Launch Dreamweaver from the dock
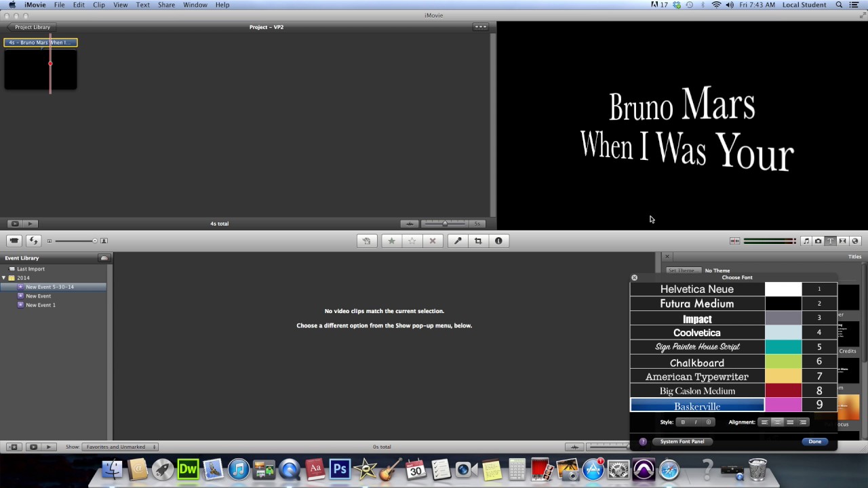Image resolution: width=868 pixels, height=488 pixels. pos(188,469)
